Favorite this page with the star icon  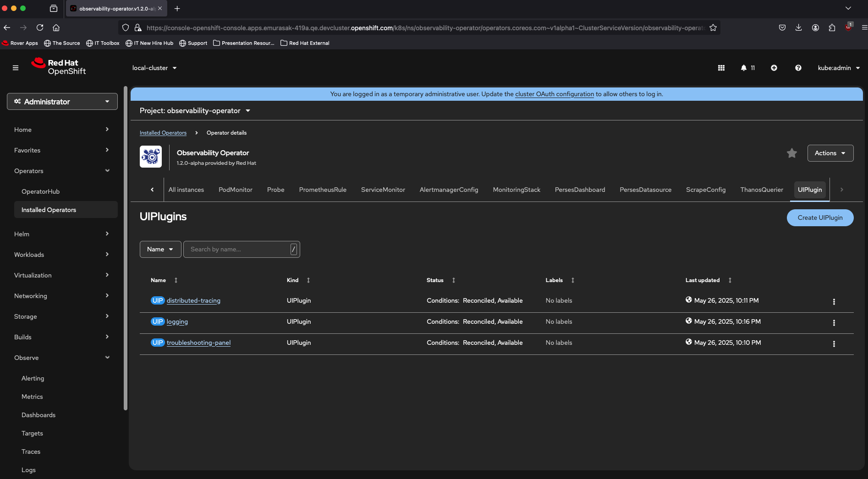pyautogui.click(x=791, y=153)
